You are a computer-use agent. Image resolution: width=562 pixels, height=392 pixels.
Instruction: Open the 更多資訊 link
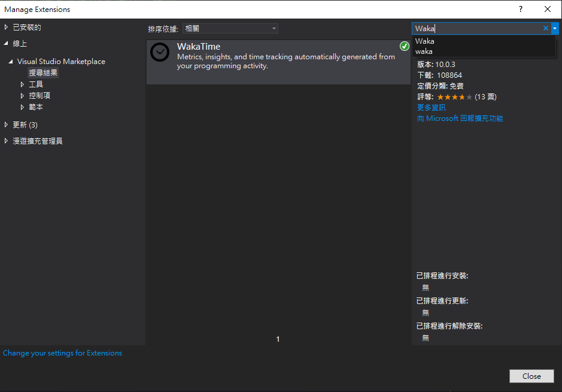pos(431,108)
